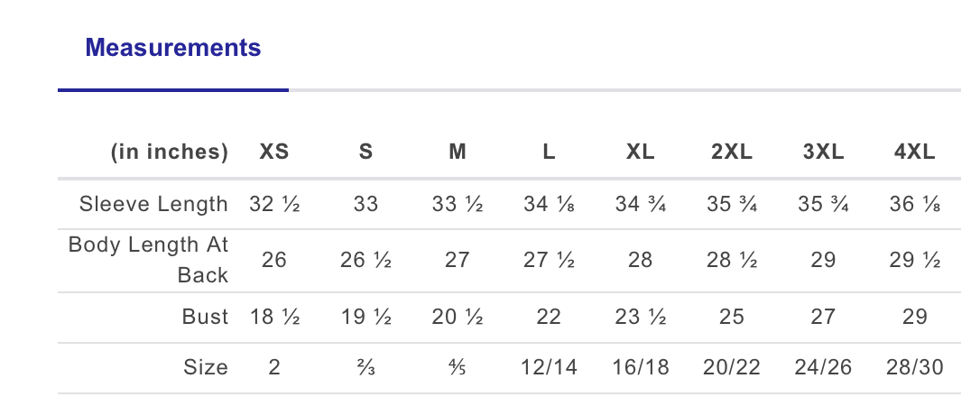
Task: Open the Measurements tab
Action: tap(172, 48)
